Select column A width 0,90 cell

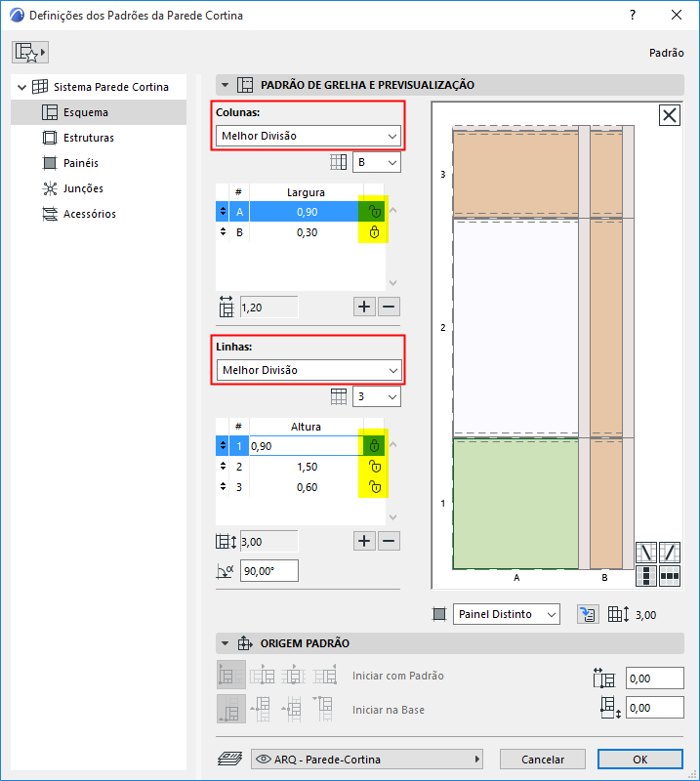(x=307, y=212)
